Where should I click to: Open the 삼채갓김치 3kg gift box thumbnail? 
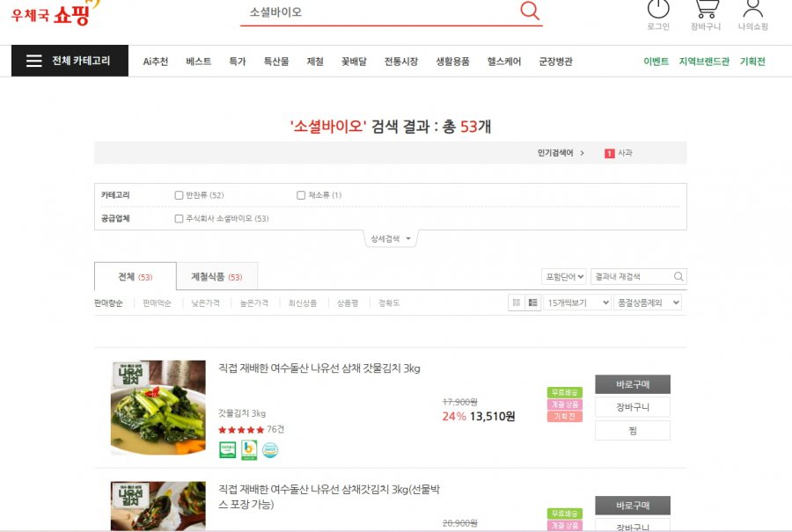158,506
